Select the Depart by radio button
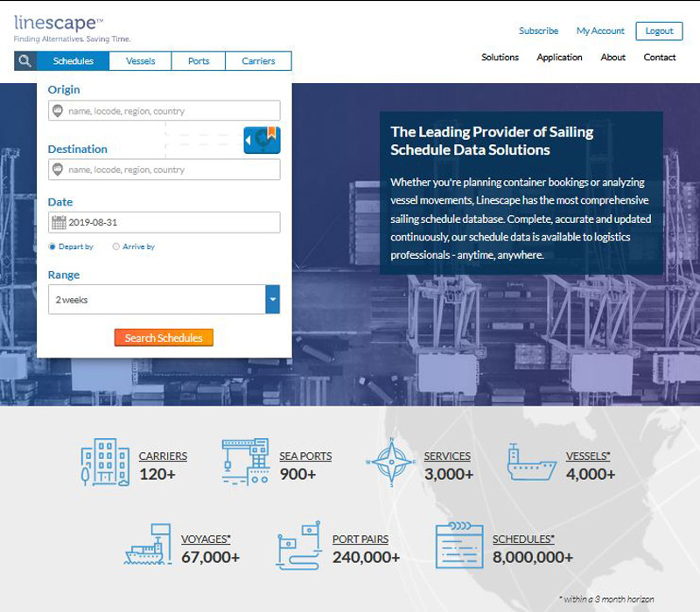The image size is (700, 612). [x=52, y=247]
